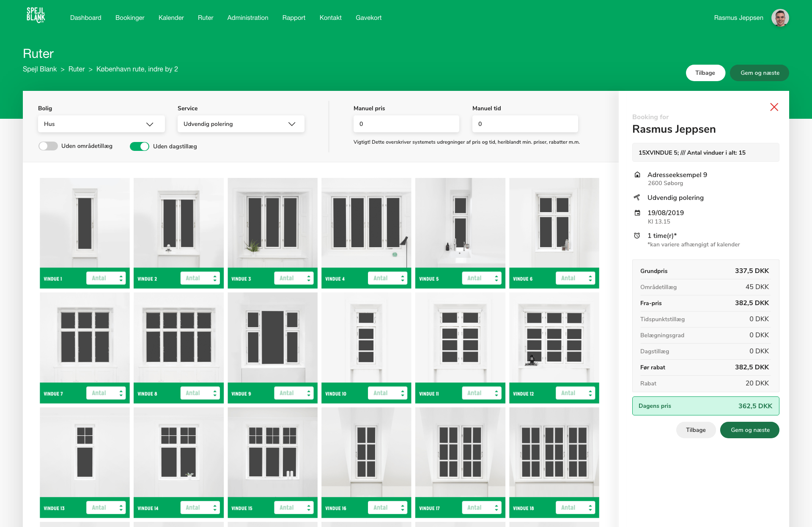Open the Dashboard menu
The image size is (812, 527).
(x=86, y=18)
